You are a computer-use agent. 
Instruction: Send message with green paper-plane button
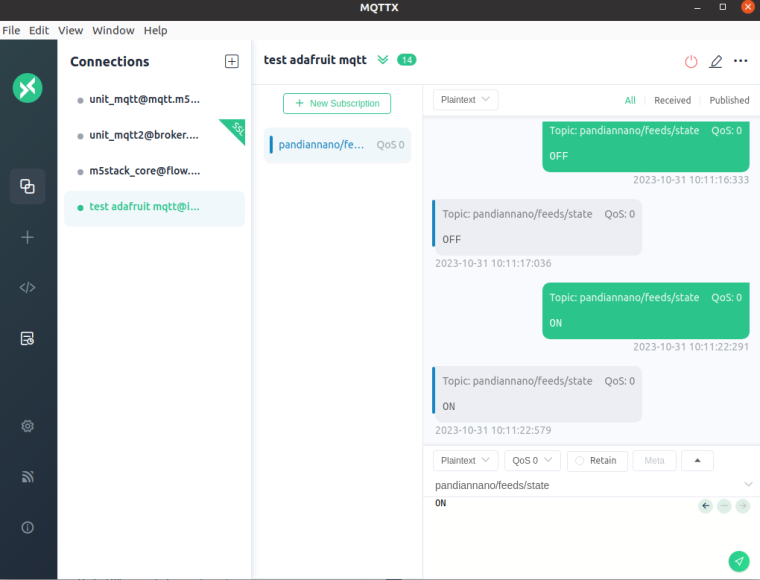[739, 561]
